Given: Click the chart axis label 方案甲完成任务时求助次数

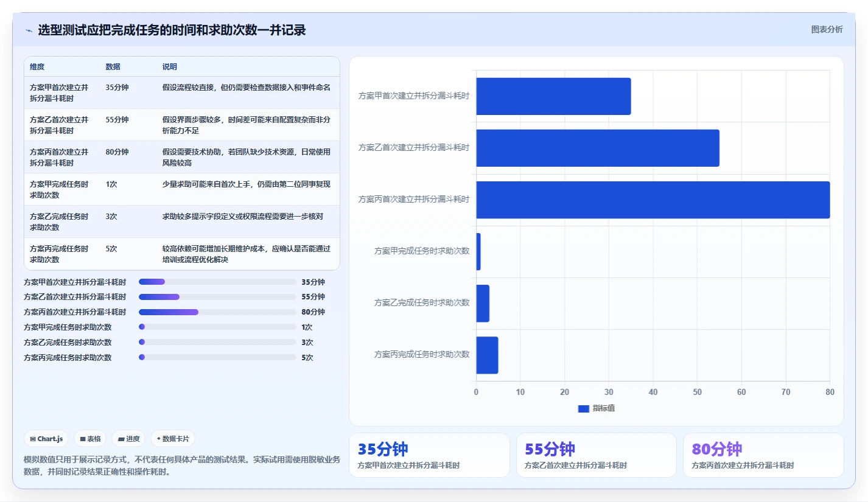Looking at the screenshot, I should click(x=422, y=251).
